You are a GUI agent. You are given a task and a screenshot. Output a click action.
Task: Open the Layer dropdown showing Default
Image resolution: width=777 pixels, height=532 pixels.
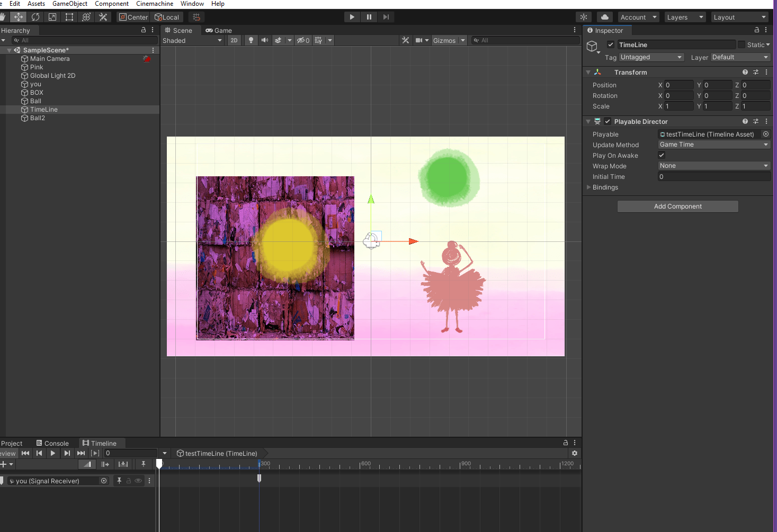(740, 57)
